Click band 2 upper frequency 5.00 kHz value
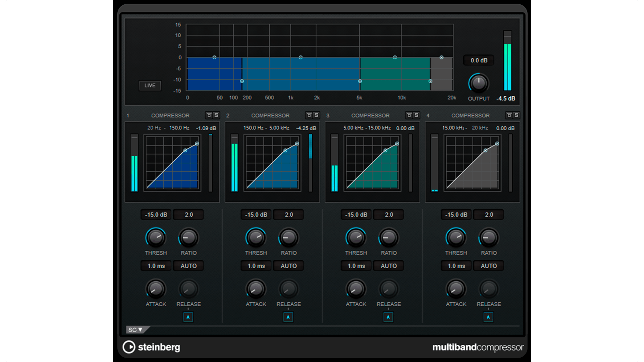The image size is (644, 362). 279,128
